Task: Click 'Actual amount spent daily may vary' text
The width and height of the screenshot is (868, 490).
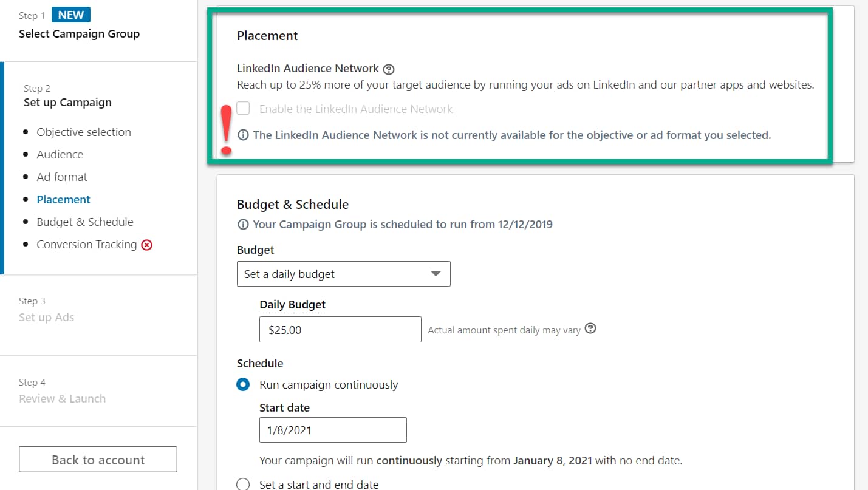Action: coord(504,330)
